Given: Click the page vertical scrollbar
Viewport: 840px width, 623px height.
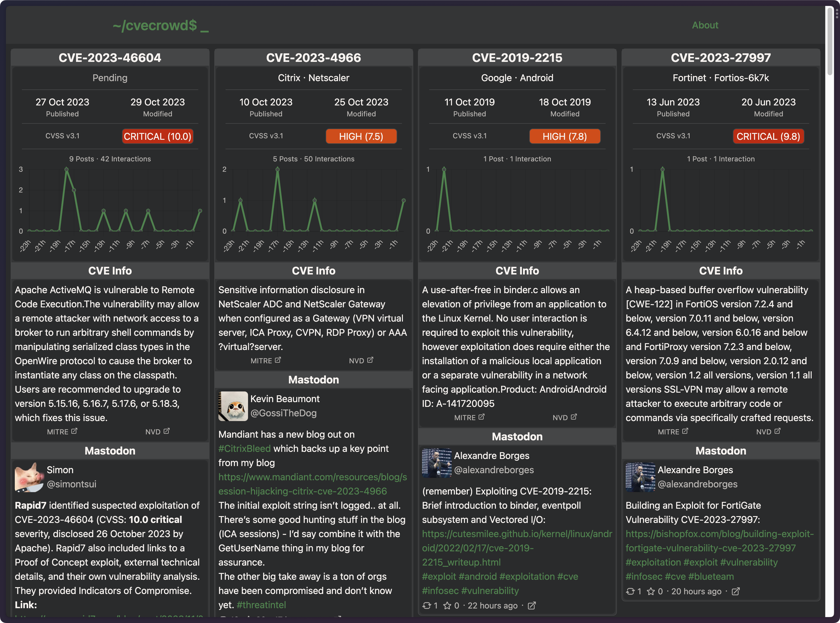Looking at the screenshot, I should point(829,41).
